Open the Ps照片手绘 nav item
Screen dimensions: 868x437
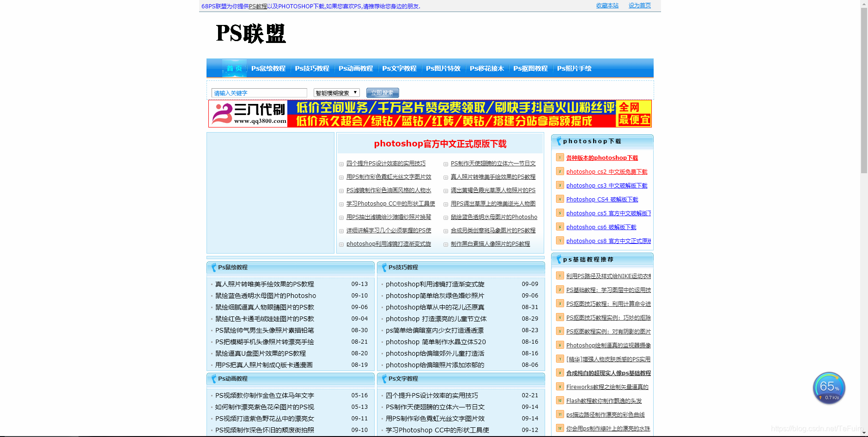[574, 68]
